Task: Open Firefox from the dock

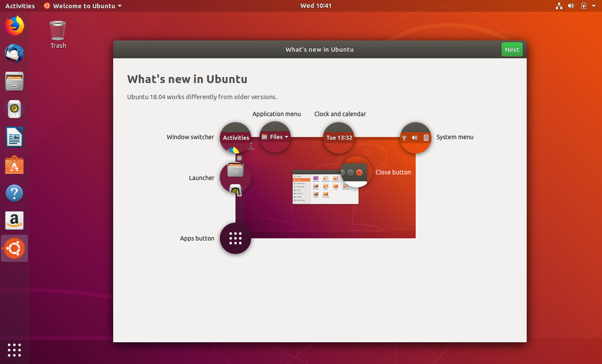Action: point(14,26)
